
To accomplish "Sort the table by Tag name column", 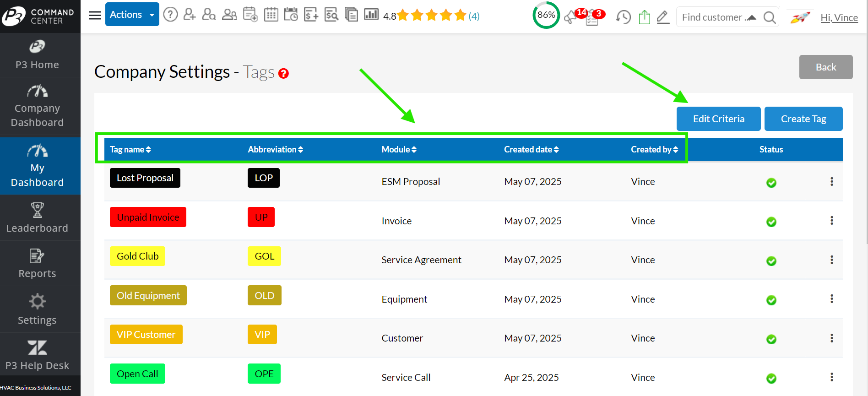I will click(130, 150).
